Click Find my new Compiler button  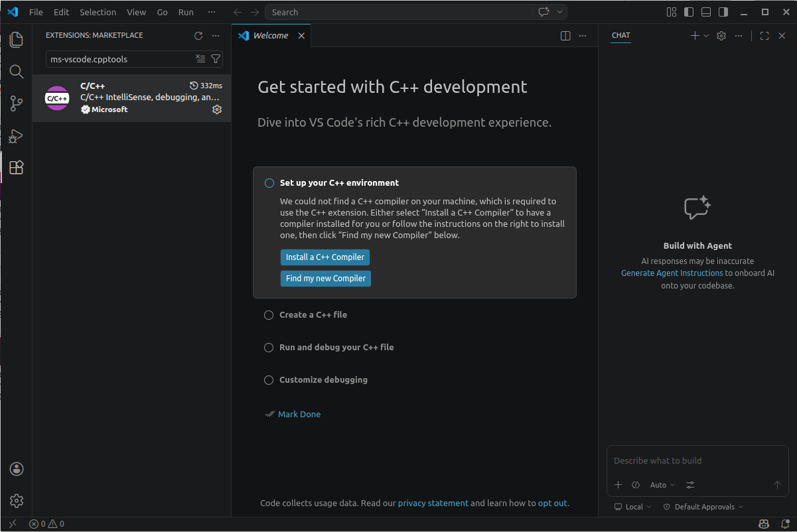click(326, 279)
